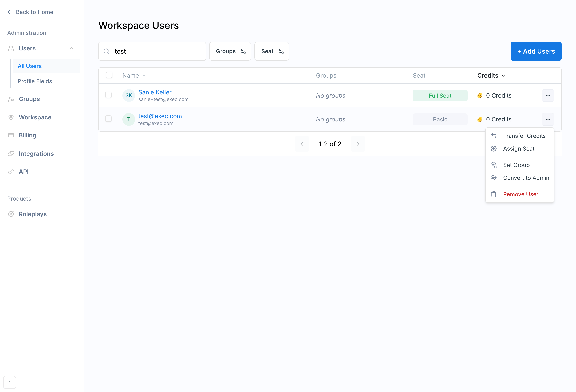The image size is (576, 392).
Task: Collapse the sidebar with bottom chevron button
Action: [10, 382]
